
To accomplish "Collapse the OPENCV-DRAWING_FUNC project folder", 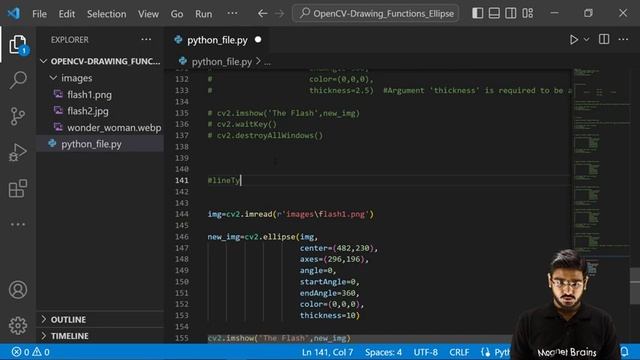I will click(100, 61).
